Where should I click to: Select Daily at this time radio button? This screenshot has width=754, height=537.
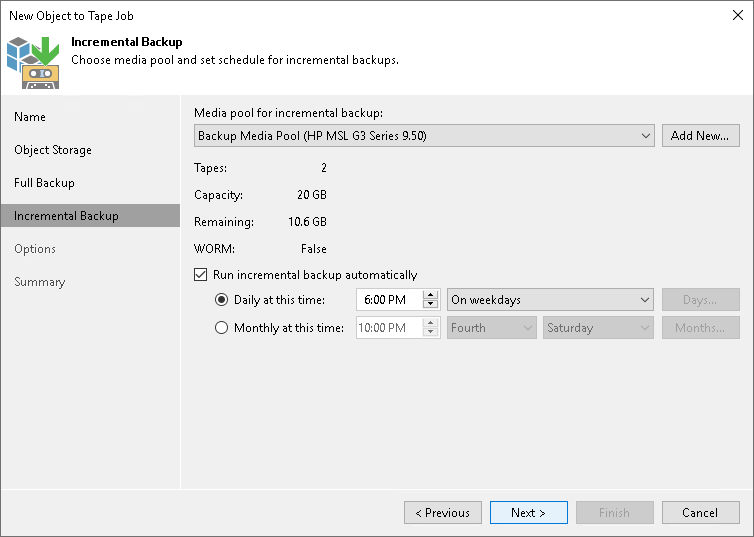pyautogui.click(x=221, y=300)
